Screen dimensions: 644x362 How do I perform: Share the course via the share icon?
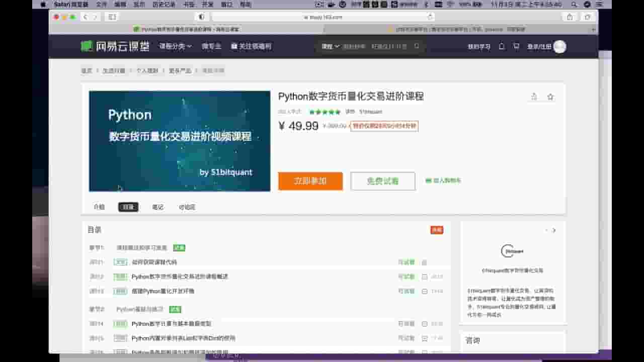[534, 97]
